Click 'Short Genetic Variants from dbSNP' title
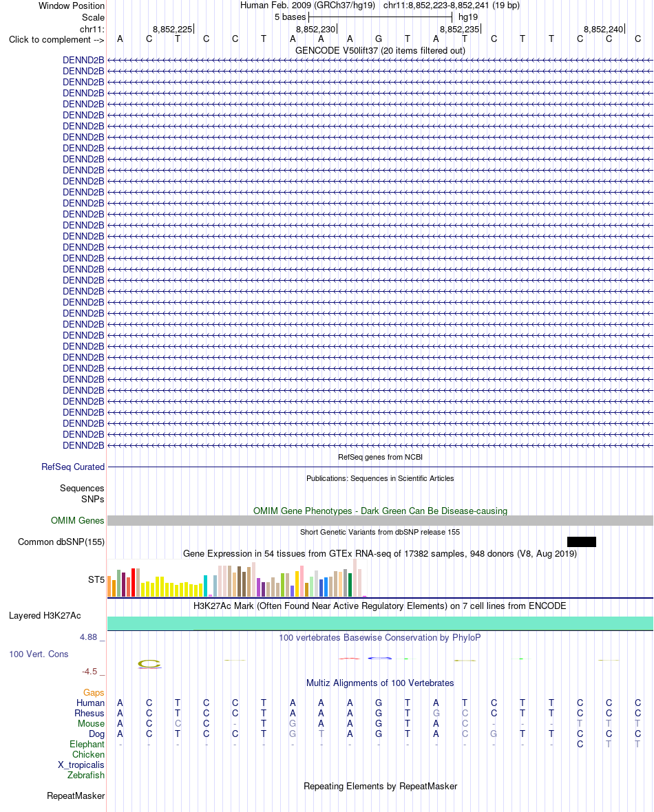The width and height of the screenshot is (654, 812). [380, 532]
